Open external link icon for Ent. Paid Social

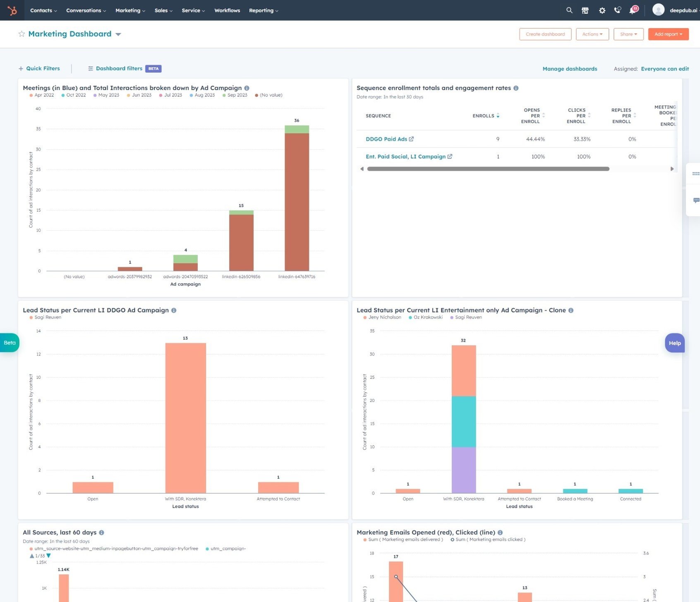tap(450, 156)
